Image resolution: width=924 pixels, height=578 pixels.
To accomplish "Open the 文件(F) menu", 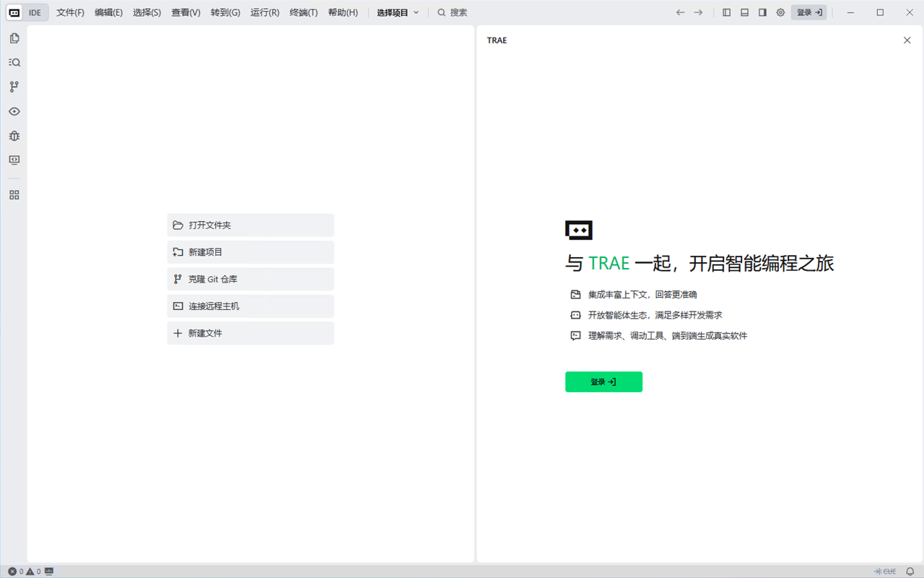I will click(x=71, y=12).
